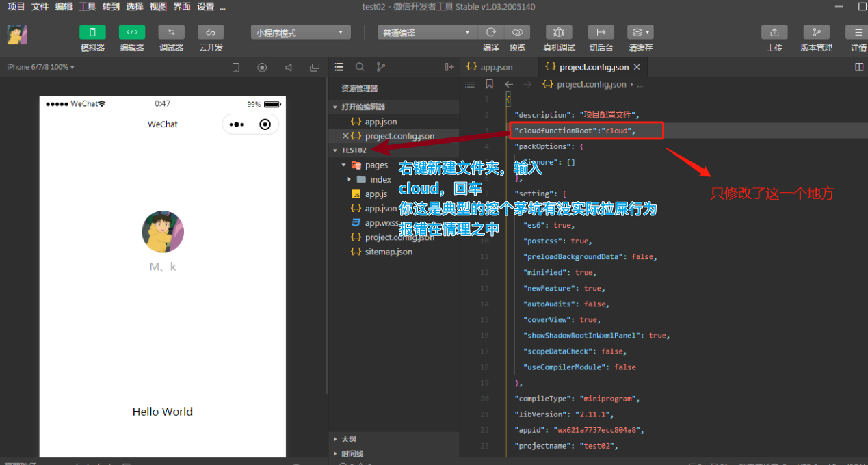The height and width of the screenshot is (465, 868).
Task: Click the simulator device rotate phone icon
Action: pos(236,68)
